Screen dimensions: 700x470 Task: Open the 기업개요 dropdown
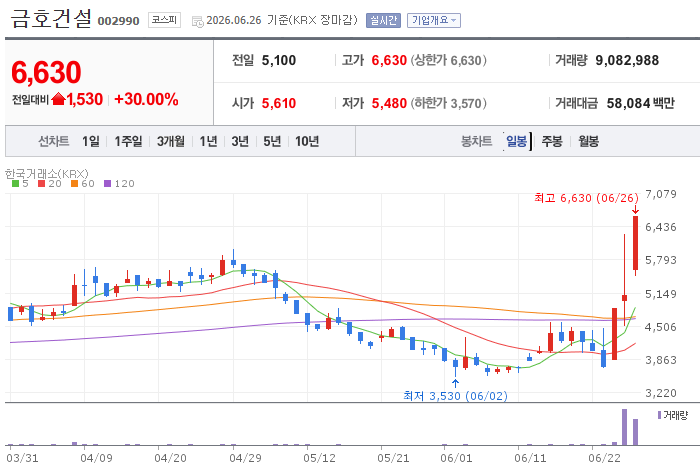pyautogui.click(x=433, y=20)
